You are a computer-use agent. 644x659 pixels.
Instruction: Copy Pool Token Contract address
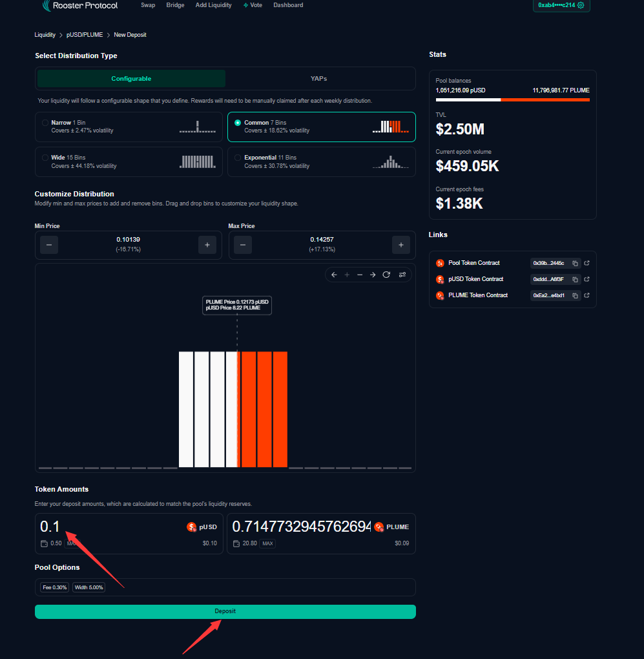[x=575, y=263]
